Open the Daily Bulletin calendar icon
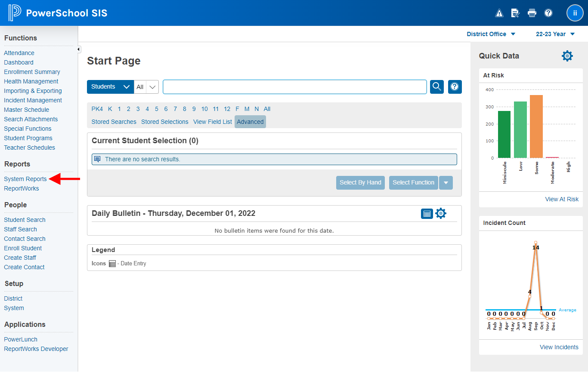Viewport: 588px width, 372px height. coord(427,214)
